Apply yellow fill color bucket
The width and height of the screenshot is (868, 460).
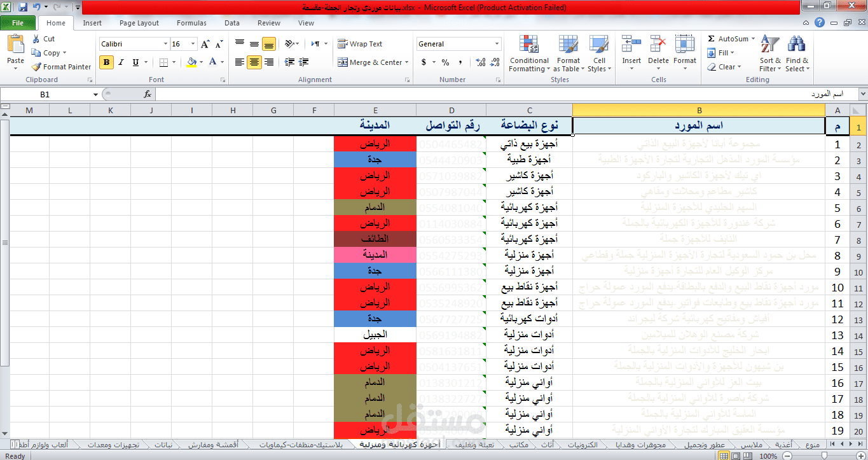pyautogui.click(x=191, y=62)
